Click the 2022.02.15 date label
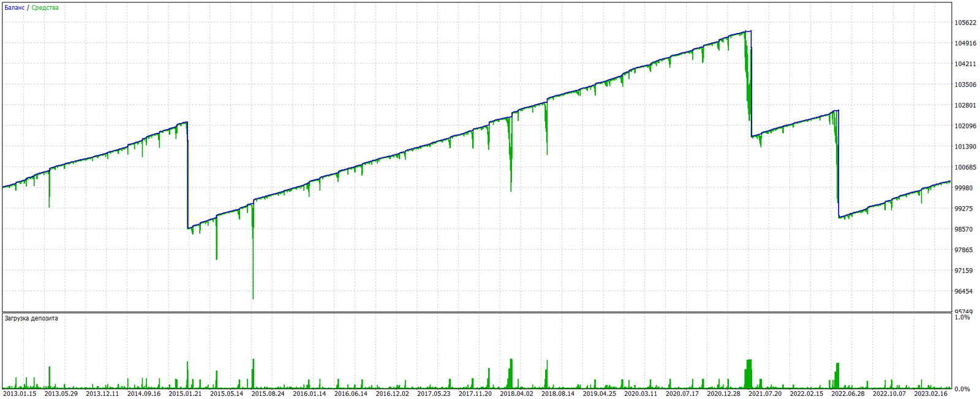The height and width of the screenshot is (399, 980). coord(807,393)
